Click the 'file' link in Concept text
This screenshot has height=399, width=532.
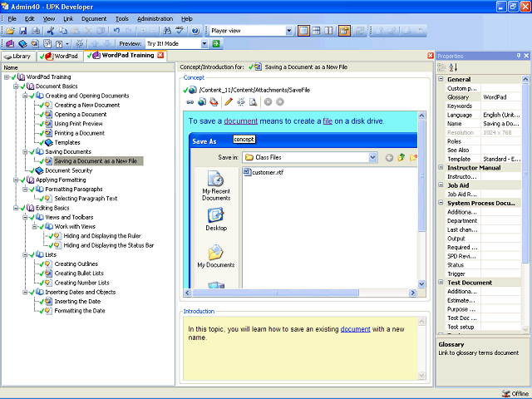328,121
